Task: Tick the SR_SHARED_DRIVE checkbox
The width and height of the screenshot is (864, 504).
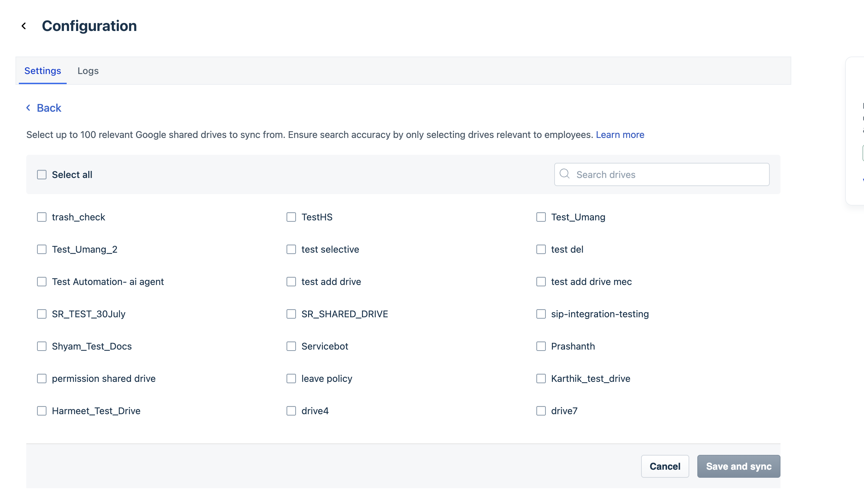Action: (291, 314)
